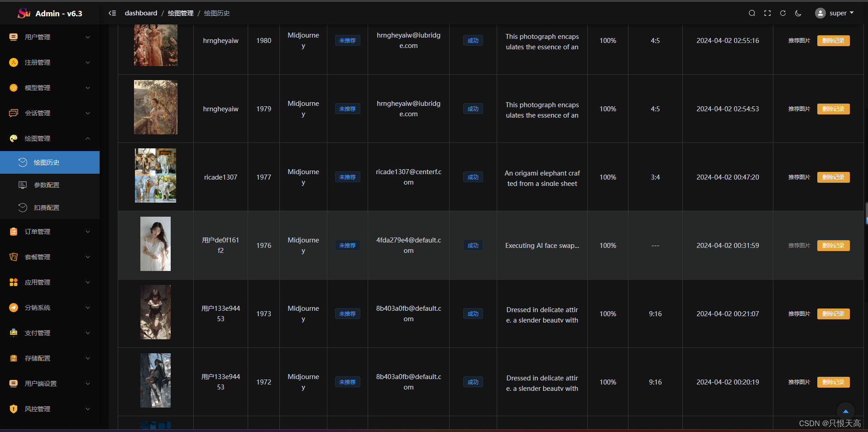868x432 pixels.
Task: Open the white dress woman thumbnail
Action: pyautogui.click(x=155, y=244)
